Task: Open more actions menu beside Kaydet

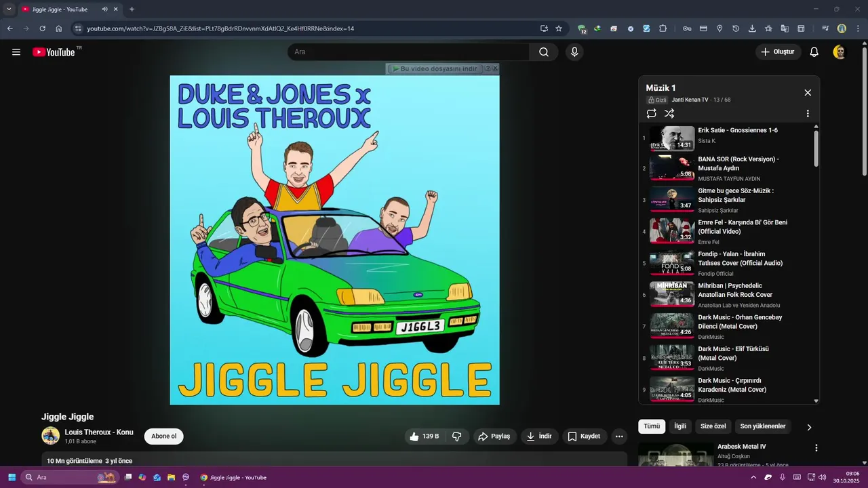Action: pyautogui.click(x=619, y=436)
